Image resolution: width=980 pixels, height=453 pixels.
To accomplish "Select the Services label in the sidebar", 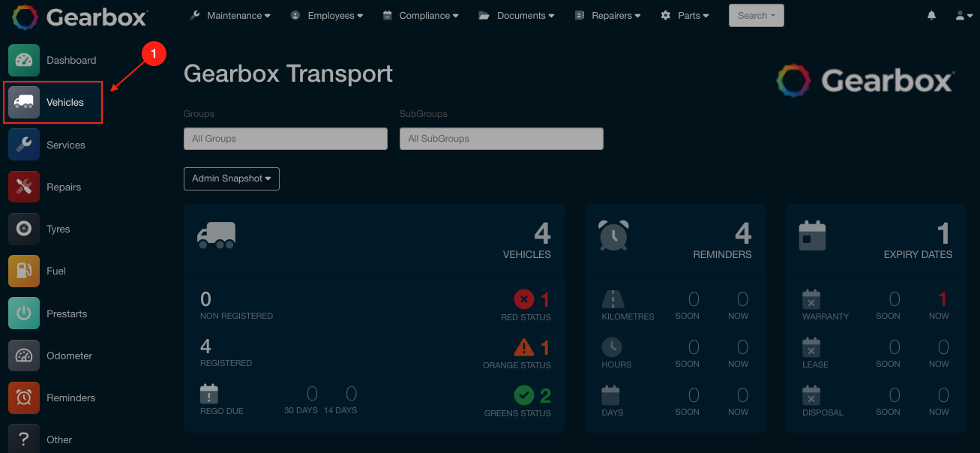I will click(x=66, y=145).
